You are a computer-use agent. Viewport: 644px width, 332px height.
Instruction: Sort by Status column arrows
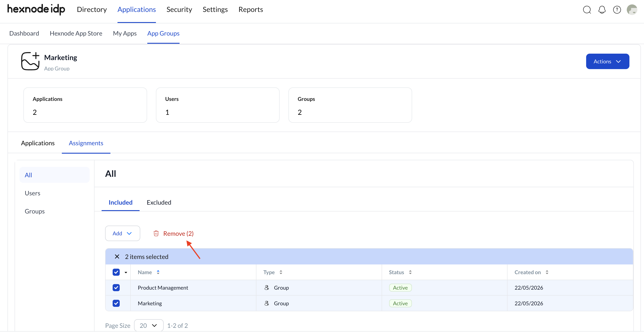click(x=410, y=272)
